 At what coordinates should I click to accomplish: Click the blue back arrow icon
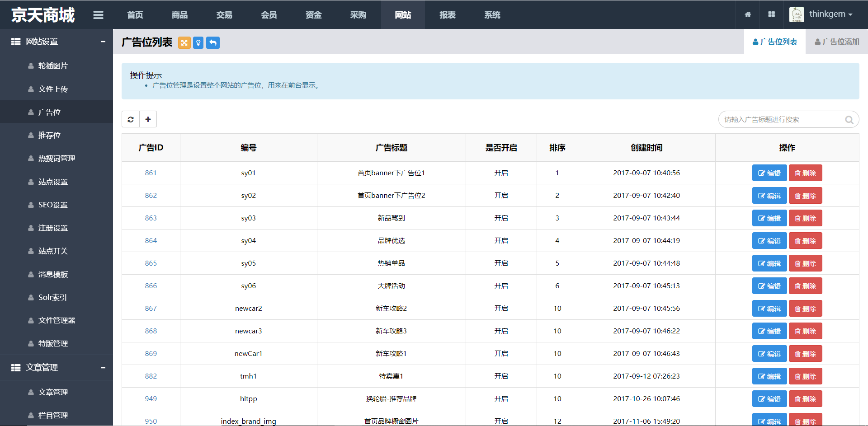(213, 42)
